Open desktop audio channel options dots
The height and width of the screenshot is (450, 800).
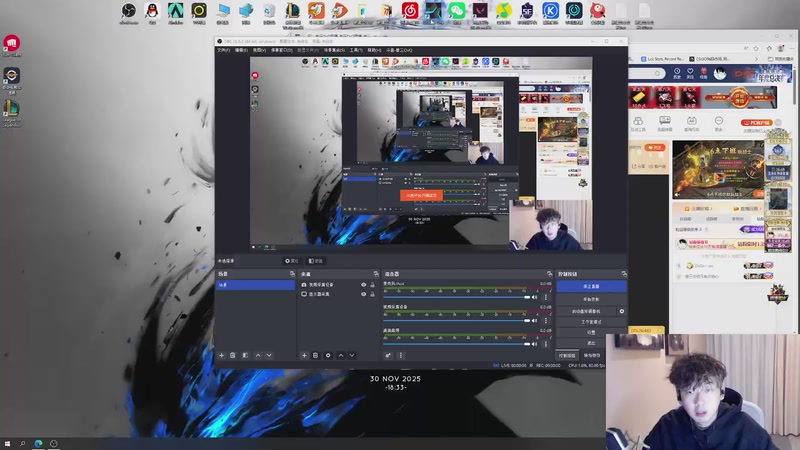pyautogui.click(x=545, y=344)
